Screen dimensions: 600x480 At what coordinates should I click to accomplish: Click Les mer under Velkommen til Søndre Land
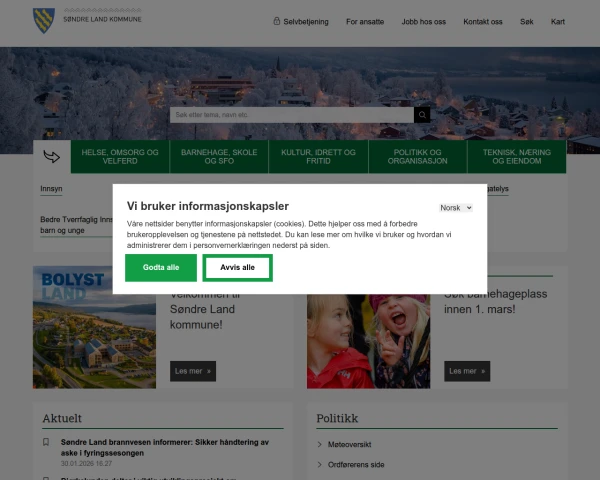193,371
